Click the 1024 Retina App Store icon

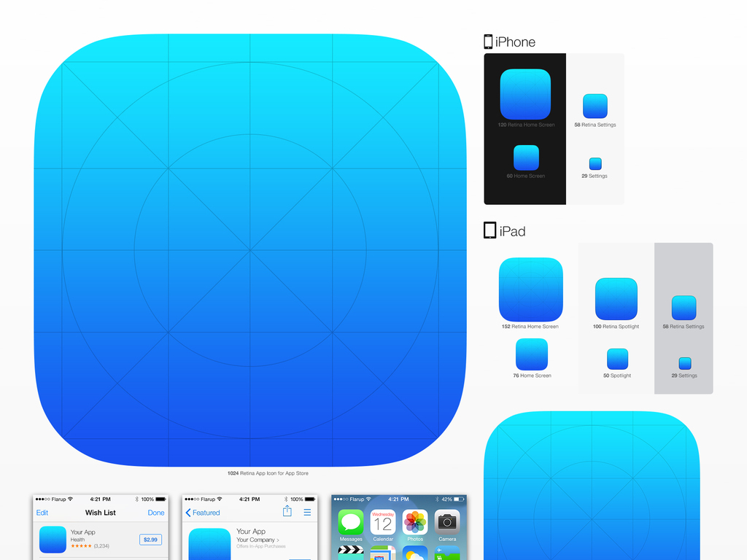(250, 250)
